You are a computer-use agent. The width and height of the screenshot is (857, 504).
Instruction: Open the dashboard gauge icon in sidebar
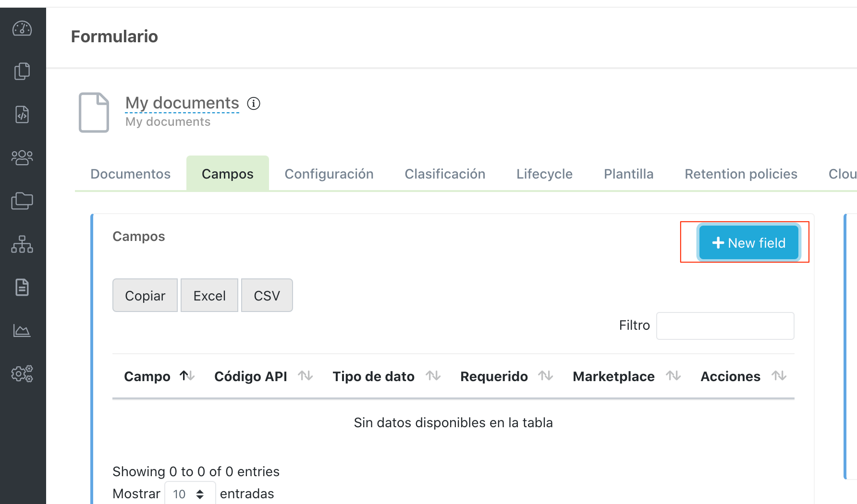[x=22, y=29]
